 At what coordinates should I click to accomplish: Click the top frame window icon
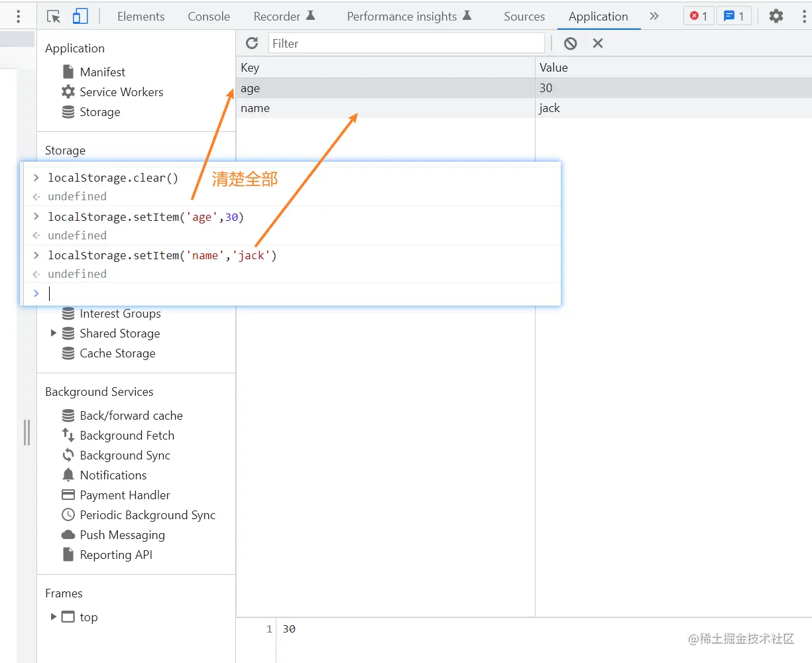coord(68,617)
